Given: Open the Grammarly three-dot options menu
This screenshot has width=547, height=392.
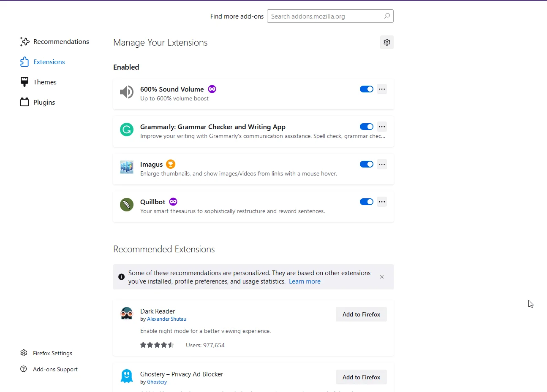Looking at the screenshot, I should 382,127.
